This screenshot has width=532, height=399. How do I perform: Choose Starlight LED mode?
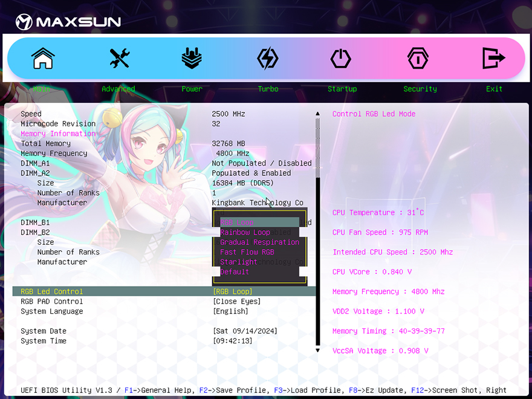(259, 262)
